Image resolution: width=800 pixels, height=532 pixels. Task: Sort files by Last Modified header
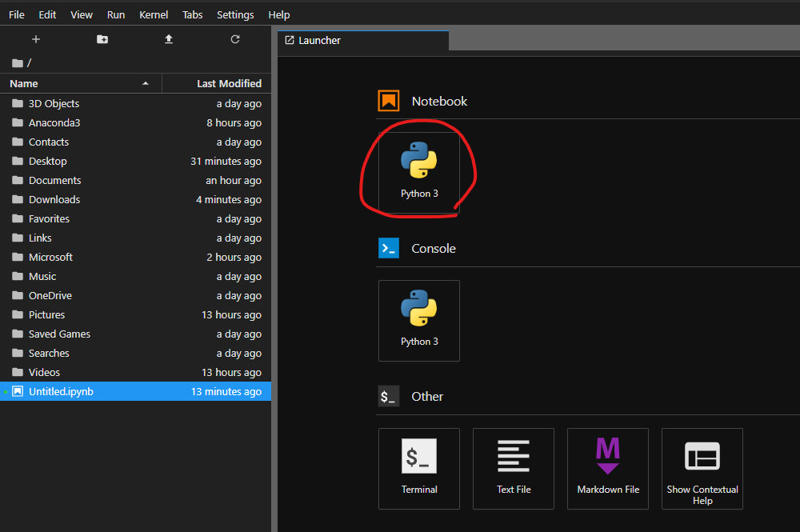click(216, 84)
